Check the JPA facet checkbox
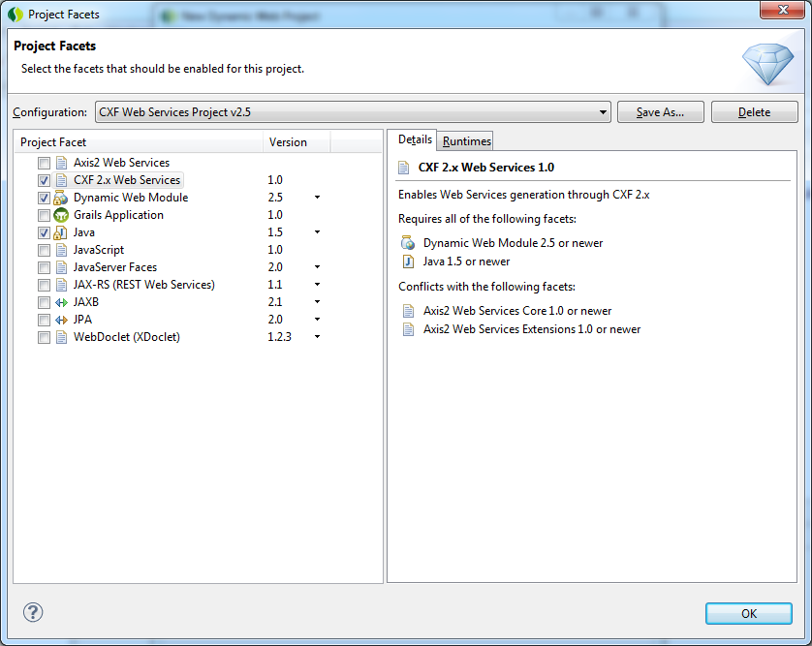Viewport: 812px width, 646px height. (x=44, y=320)
